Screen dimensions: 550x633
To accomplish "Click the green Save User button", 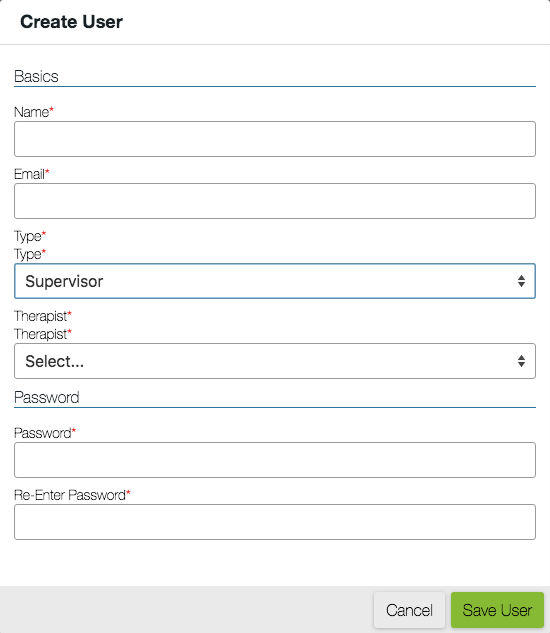I will click(x=497, y=610).
